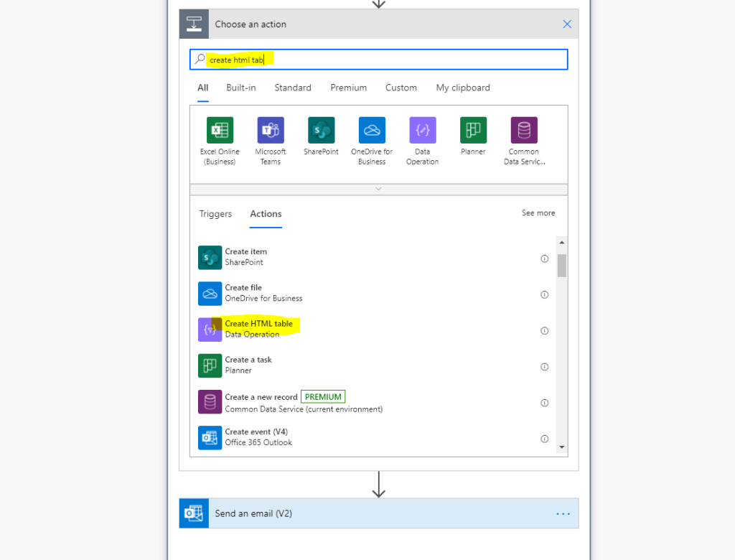Expand the connectors list with the chevron
Viewport: 735px width, 560px height.
pyautogui.click(x=378, y=189)
